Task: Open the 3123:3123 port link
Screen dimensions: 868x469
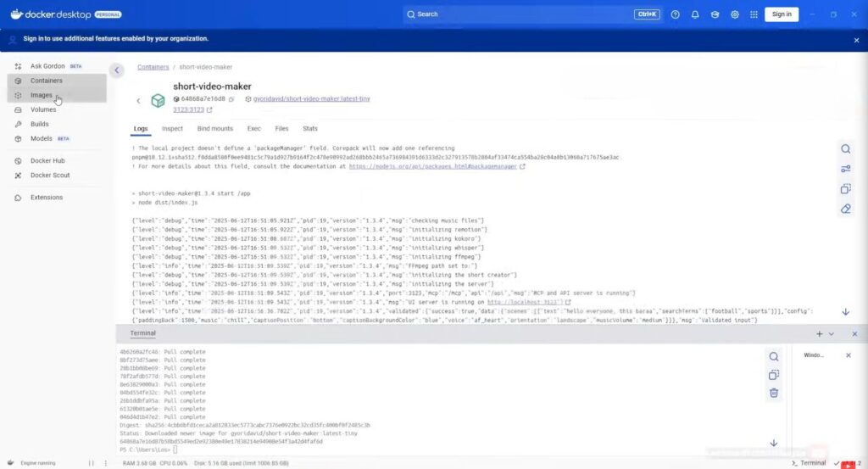Action: [x=188, y=109]
